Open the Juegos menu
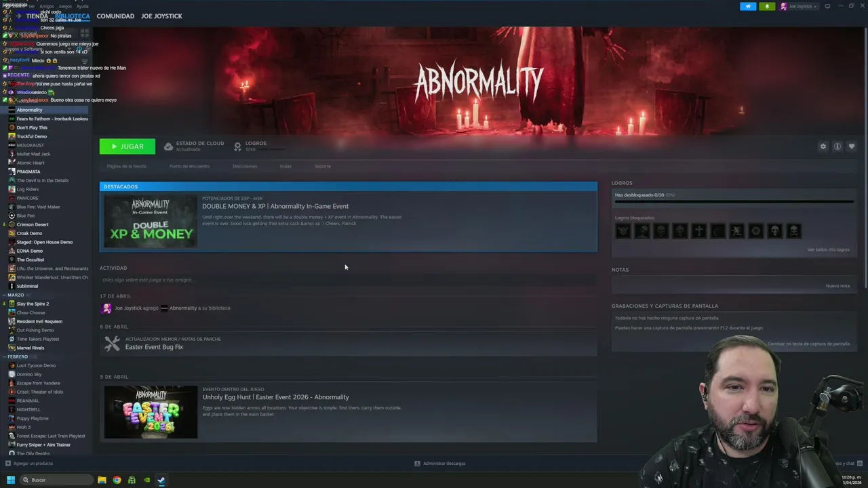The height and width of the screenshot is (488, 868). point(65,6)
